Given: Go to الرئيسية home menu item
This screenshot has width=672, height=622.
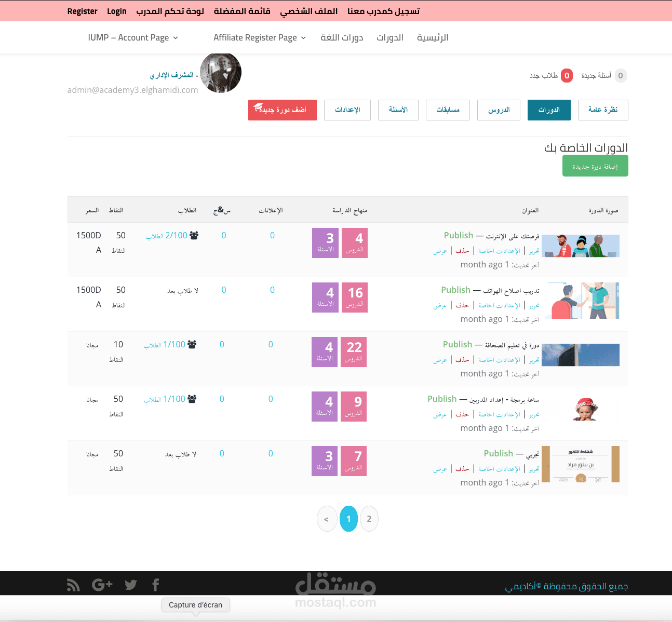Looking at the screenshot, I should point(433,37).
